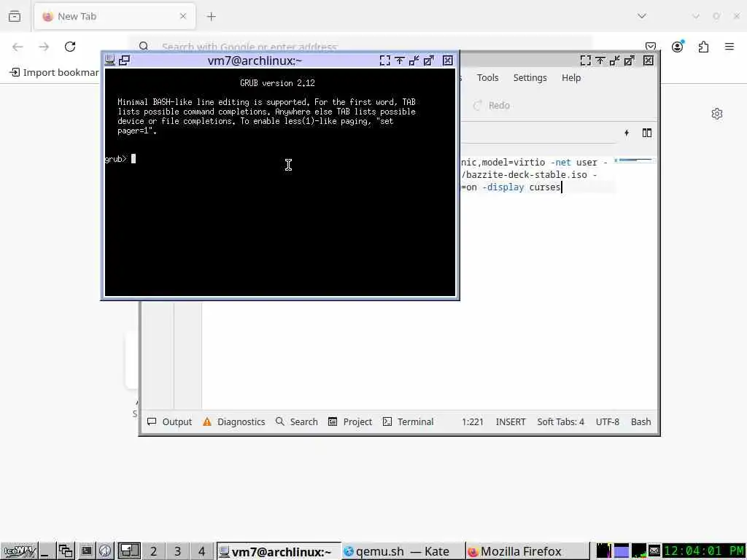Image resolution: width=747 pixels, height=560 pixels.
Task: Click Import bookmarks in the bookmarks toolbar
Action: 54,72
